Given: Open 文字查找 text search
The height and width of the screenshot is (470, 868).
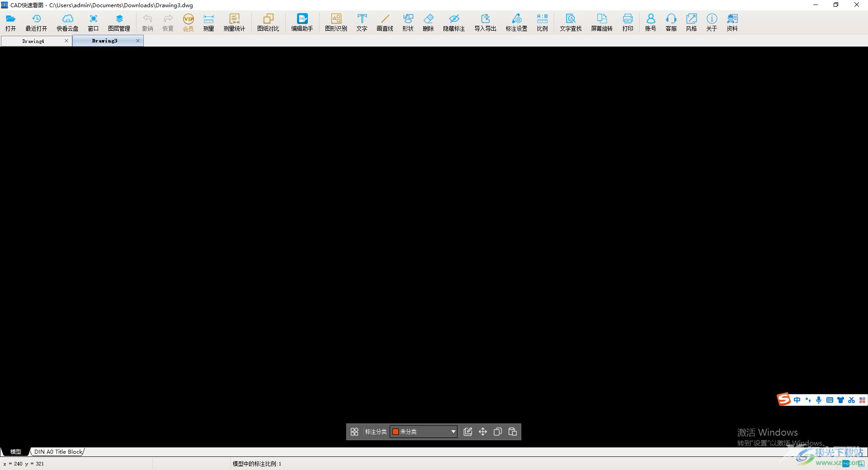Looking at the screenshot, I should pos(571,22).
